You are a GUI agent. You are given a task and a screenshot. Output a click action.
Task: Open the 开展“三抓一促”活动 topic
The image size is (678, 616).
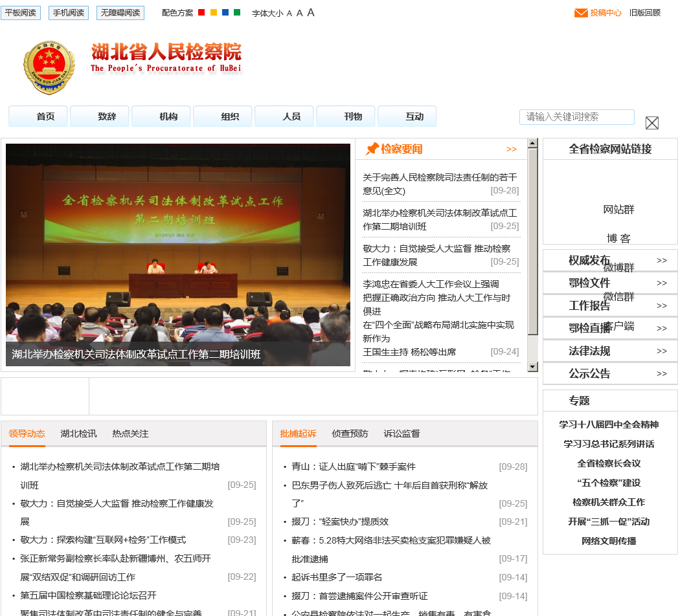pyautogui.click(x=609, y=522)
